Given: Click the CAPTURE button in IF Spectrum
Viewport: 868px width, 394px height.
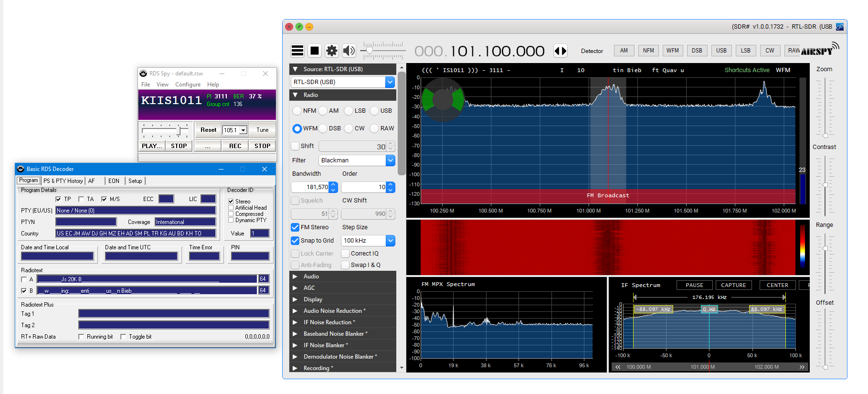Looking at the screenshot, I should click(x=733, y=285).
